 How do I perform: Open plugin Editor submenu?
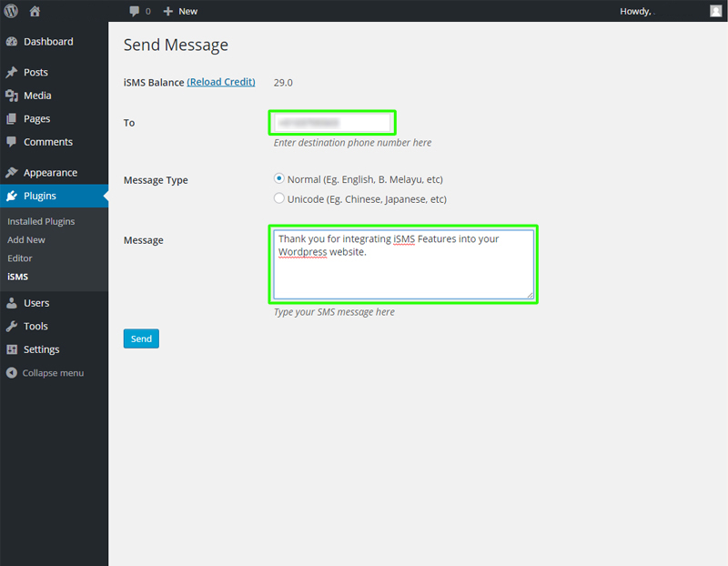point(20,258)
